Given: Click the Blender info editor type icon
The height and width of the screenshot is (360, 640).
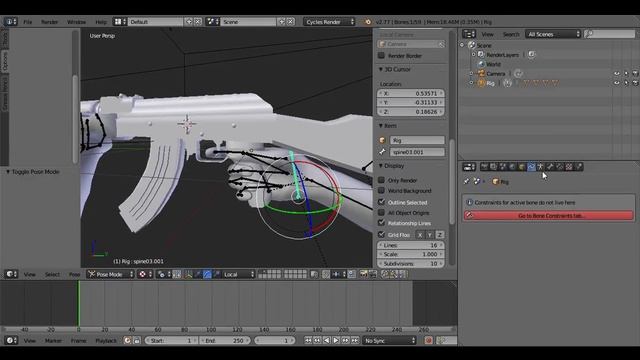Looking at the screenshot, I should coord(10,22).
